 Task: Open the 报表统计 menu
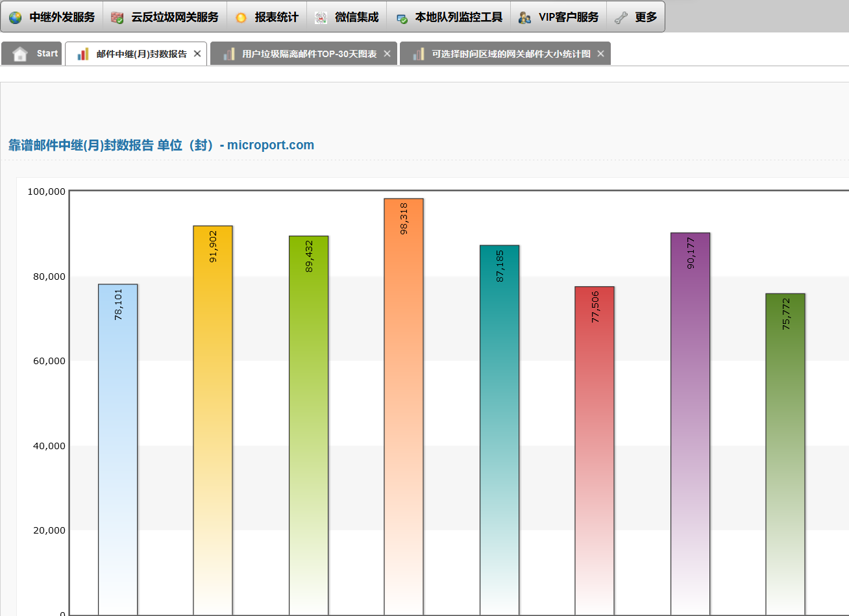point(276,18)
